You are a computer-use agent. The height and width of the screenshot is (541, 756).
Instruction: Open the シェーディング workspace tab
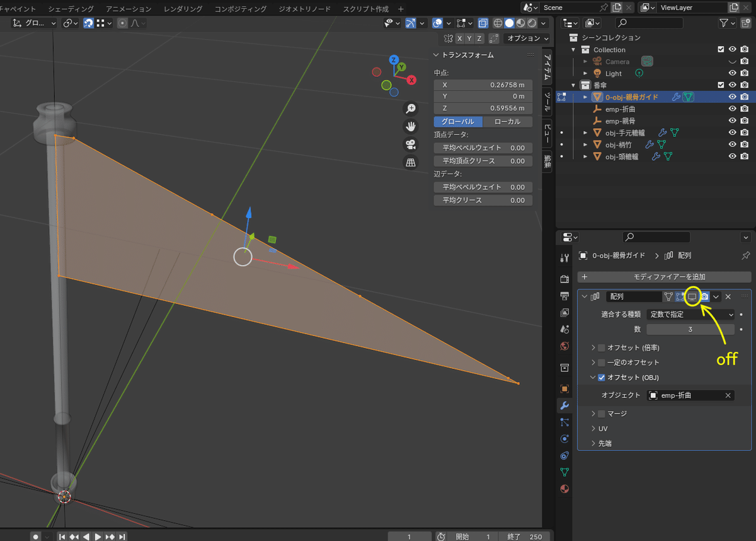tap(71, 9)
